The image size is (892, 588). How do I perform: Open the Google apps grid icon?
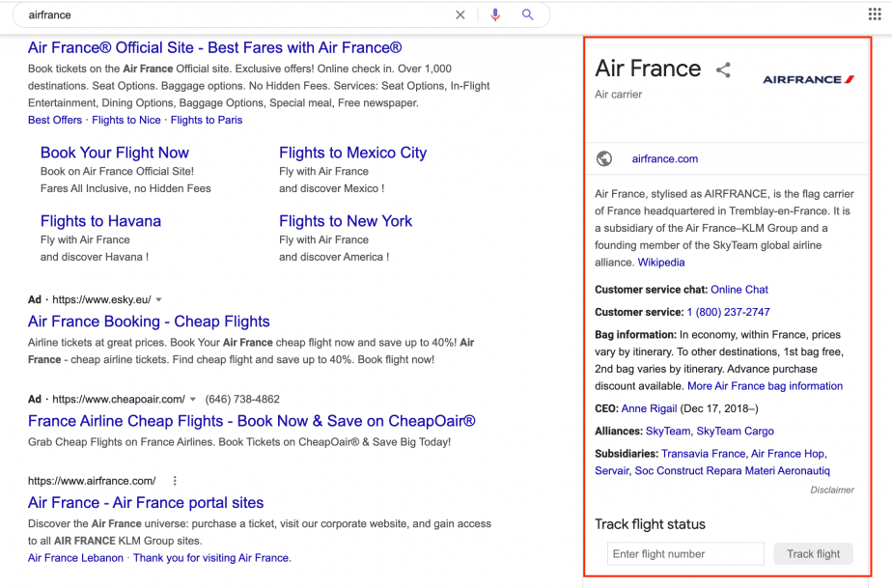point(875,14)
